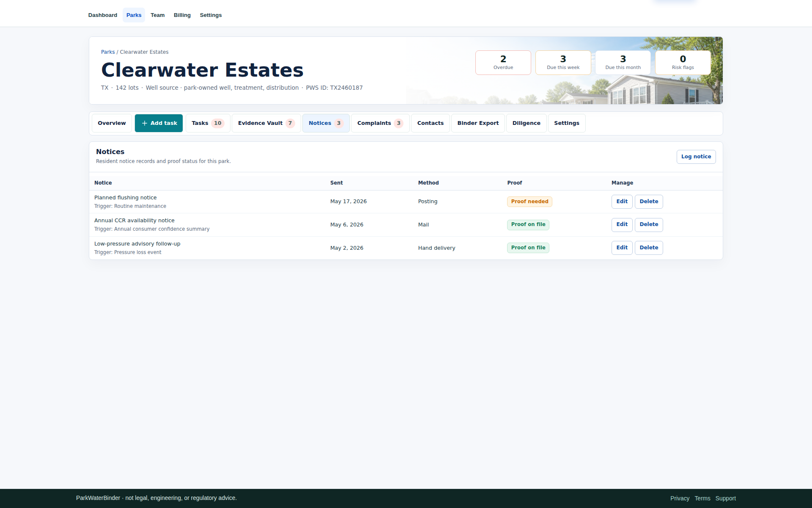Open the Privacy footer link

[679, 498]
